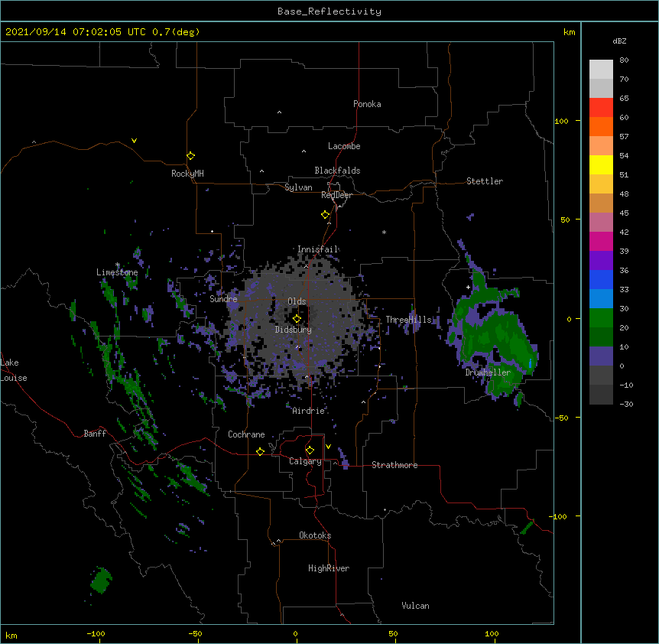The height and width of the screenshot is (644, 659).
Task: Click the RockyMH label
Action: pos(187,174)
